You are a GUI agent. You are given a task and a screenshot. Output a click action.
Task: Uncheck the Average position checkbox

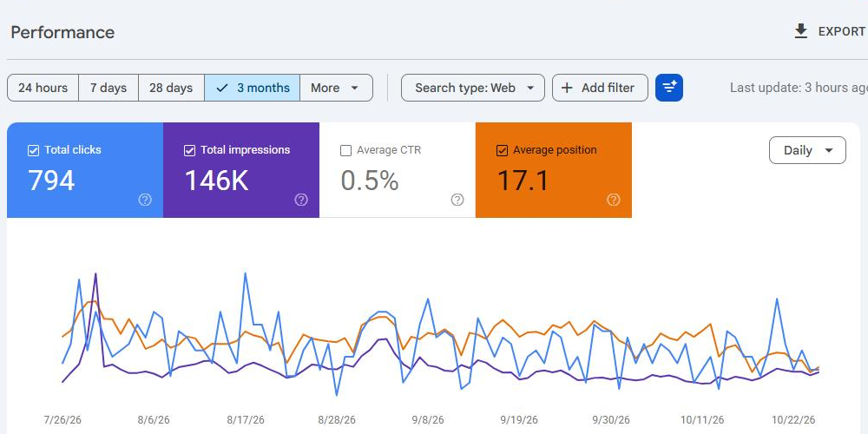point(502,150)
